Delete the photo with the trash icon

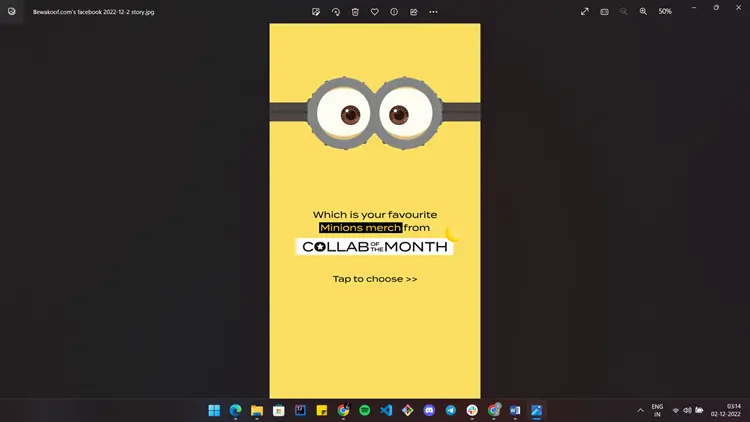click(x=355, y=12)
